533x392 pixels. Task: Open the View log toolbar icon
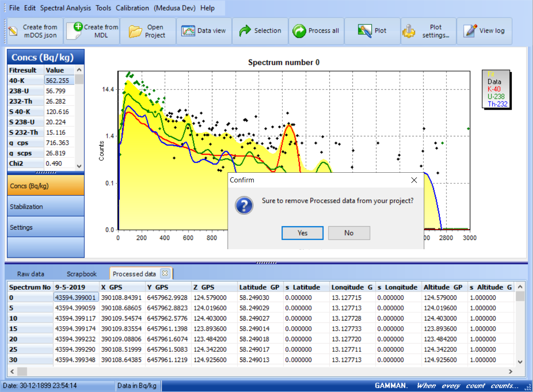tap(470, 31)
